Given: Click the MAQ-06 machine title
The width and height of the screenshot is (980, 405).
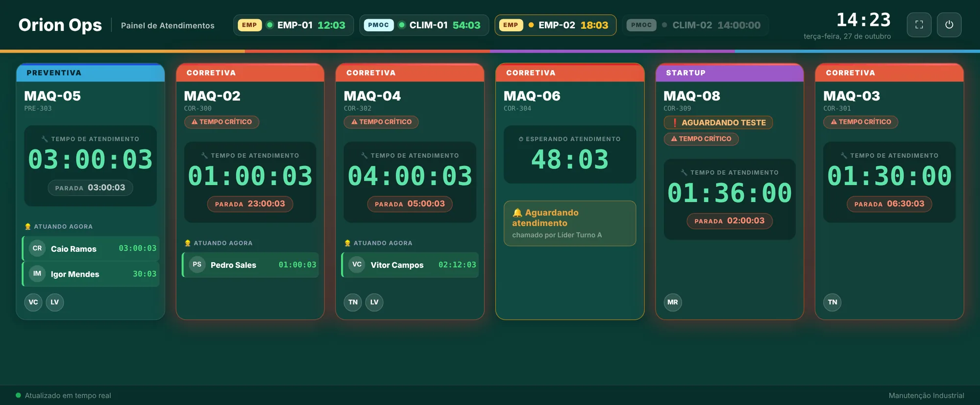Looking at the screenshot, I should [532, 96].
